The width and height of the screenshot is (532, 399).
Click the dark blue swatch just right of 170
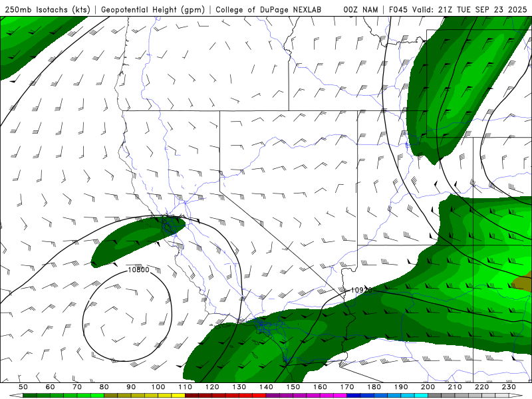[354, 396]
